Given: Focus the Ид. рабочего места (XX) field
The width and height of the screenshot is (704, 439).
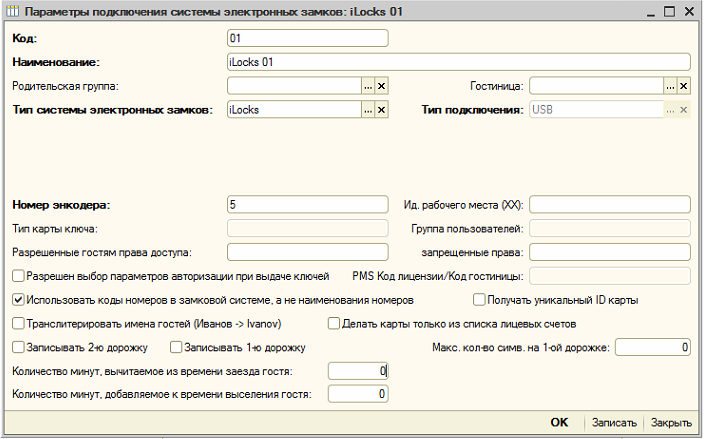Looking at the screenshot, I should point(610,205).
